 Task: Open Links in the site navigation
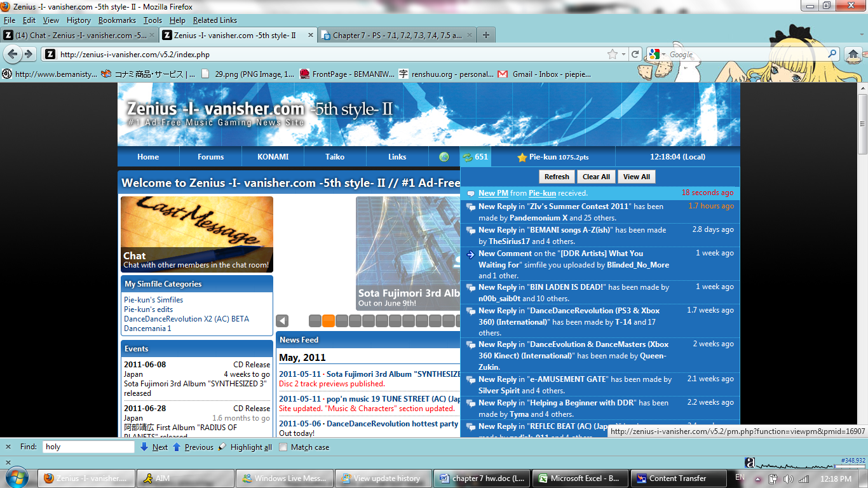397,157
